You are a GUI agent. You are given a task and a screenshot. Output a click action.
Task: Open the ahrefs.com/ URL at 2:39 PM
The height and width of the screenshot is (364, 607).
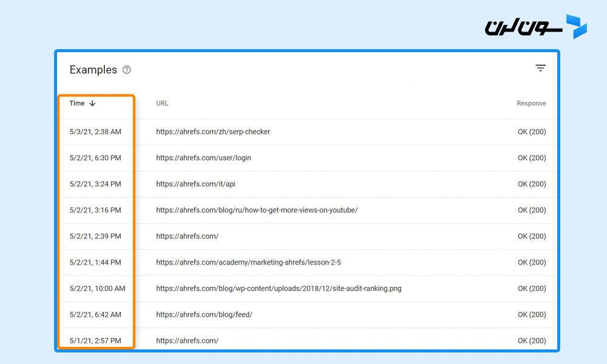tap(187, 236)
